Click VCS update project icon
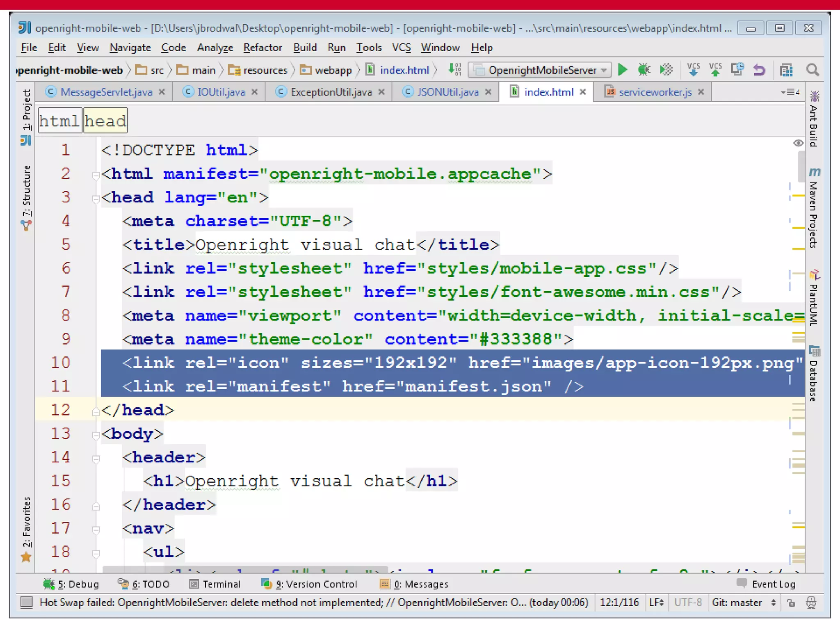The image size is (840, 630). point(694,70)
